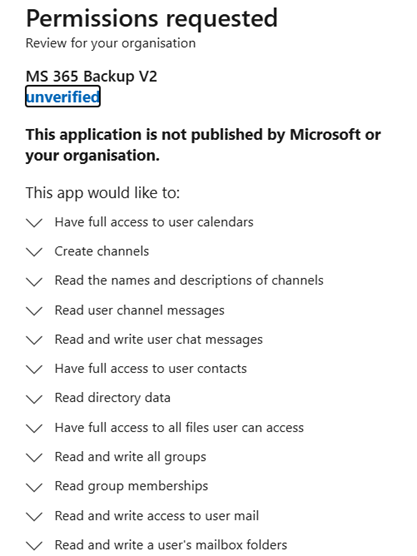Expand chevron beside 'Have full access to user calendars'

click(x=34, y=223)
